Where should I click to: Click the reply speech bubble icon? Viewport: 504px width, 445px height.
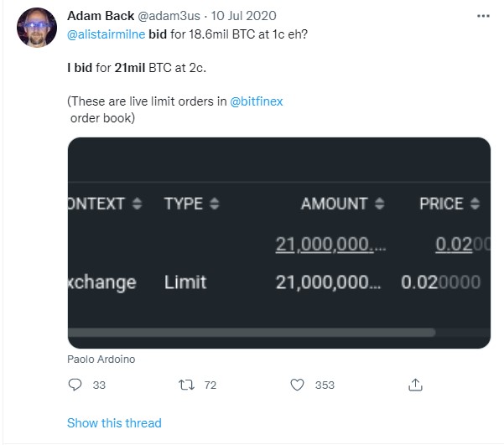coord(75,385)
